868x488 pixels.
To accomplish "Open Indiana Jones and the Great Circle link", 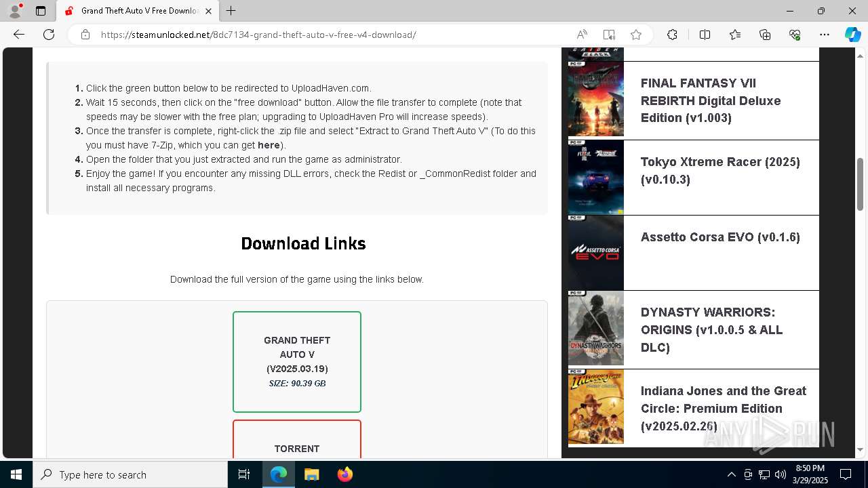I will pos(724,409).
